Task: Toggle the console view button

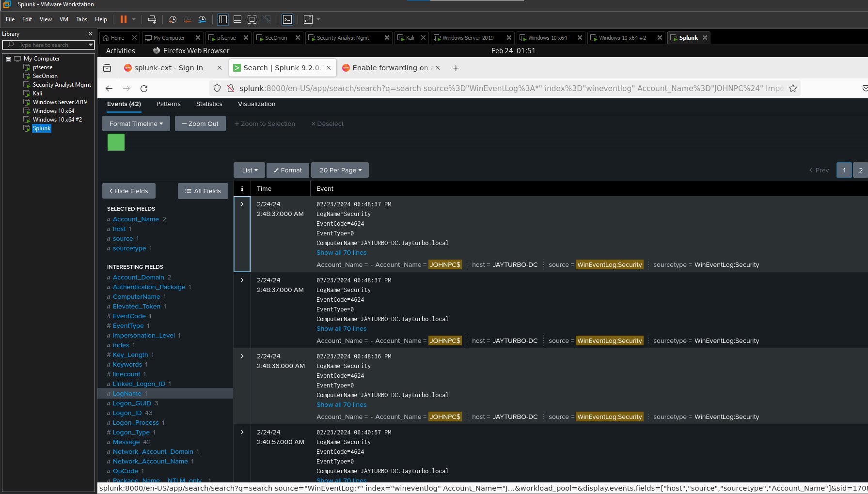Action: point(287,19)
